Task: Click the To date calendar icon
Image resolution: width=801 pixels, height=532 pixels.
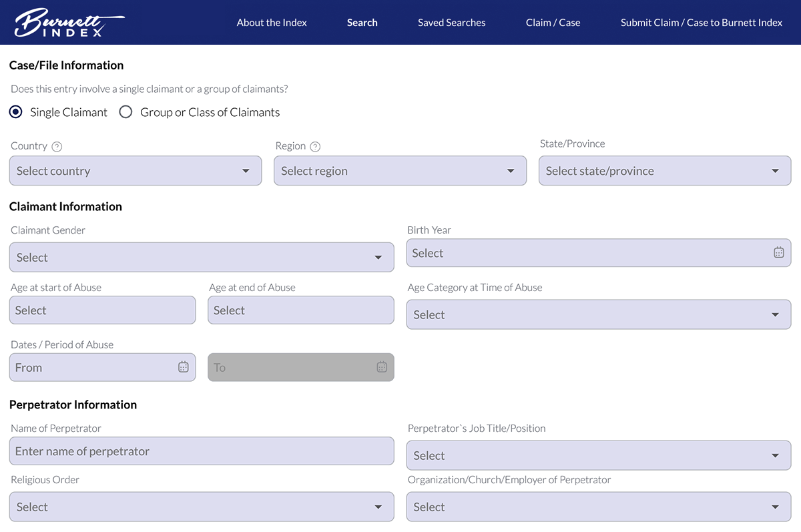Action: [x=382, y=367]
